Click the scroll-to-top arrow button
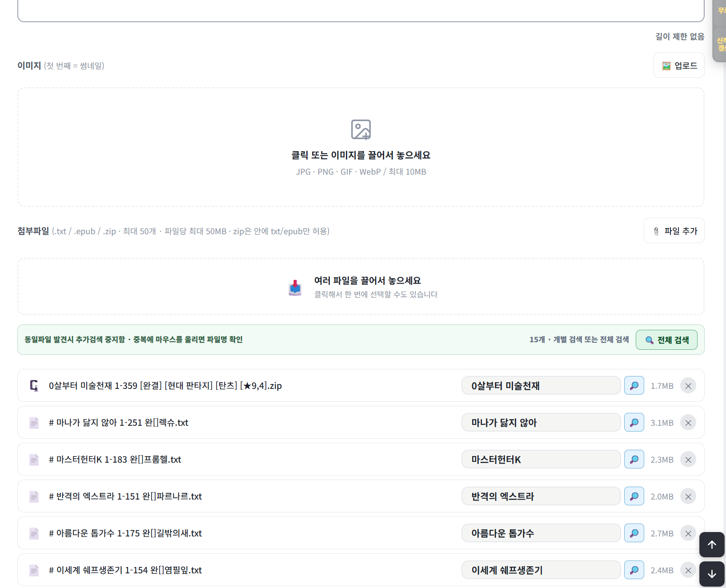The height and width of the screenshot is (588, 726). coord(712,544)
